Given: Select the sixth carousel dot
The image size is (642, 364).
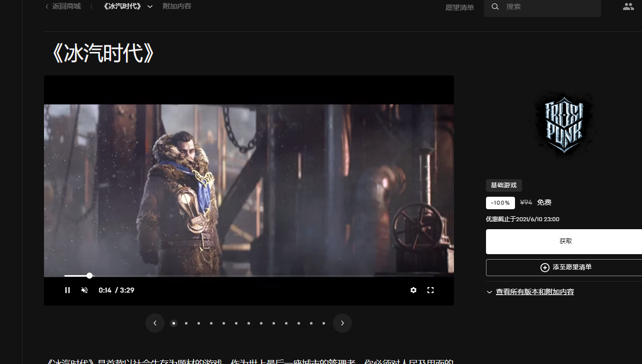Looking at the screenshot, I should 236,323.
